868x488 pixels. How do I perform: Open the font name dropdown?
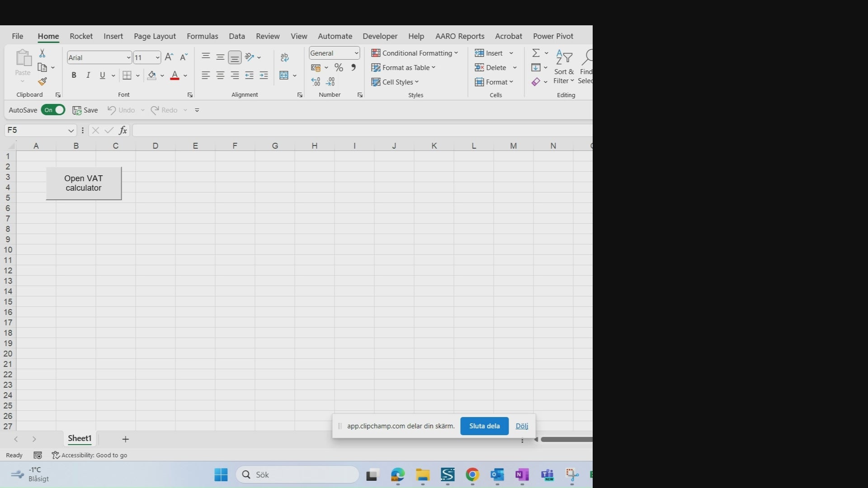click(x=128, y=58)
